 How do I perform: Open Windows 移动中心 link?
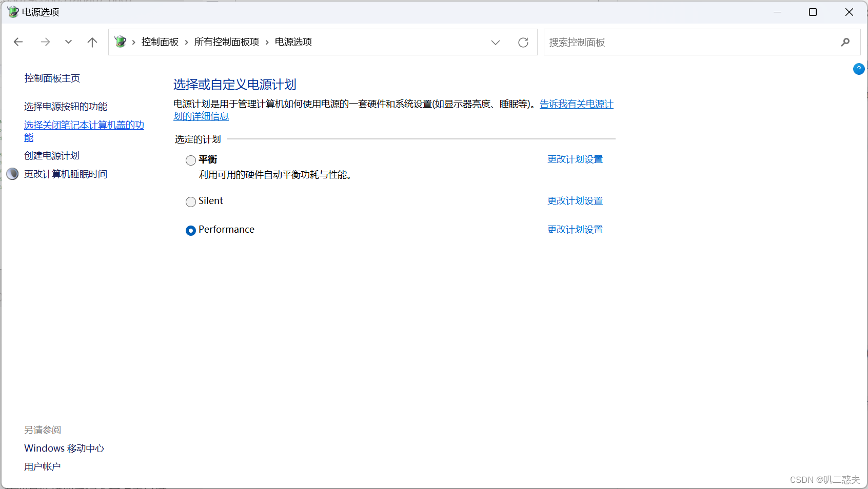pyautogui.click(x=64, y=448)
